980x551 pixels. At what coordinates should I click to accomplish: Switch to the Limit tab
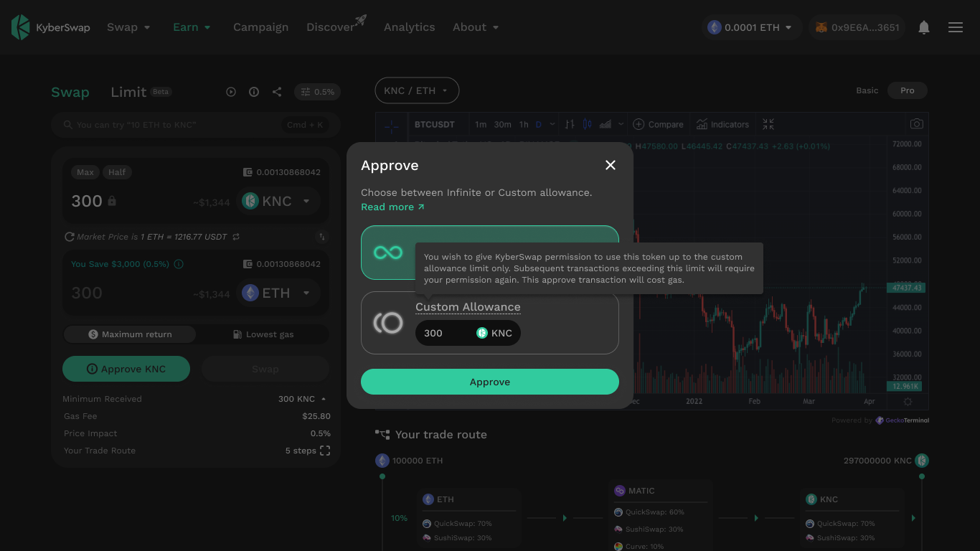tap(128, 92)
